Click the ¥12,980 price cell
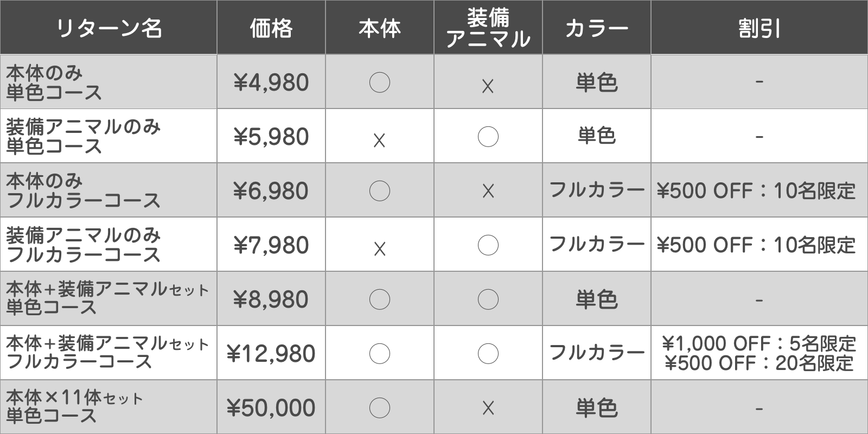 [271, 354]
